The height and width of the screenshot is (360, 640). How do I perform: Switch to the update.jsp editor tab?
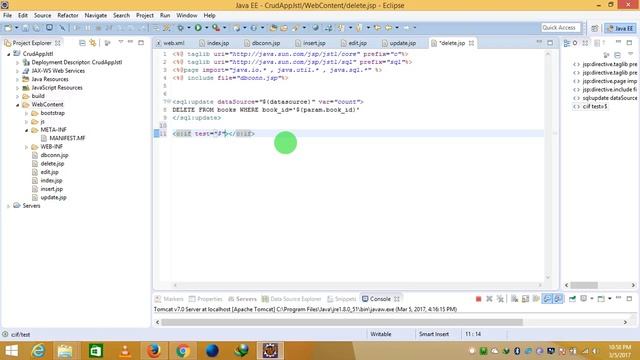pyautogui.click(x=398, y=43)
